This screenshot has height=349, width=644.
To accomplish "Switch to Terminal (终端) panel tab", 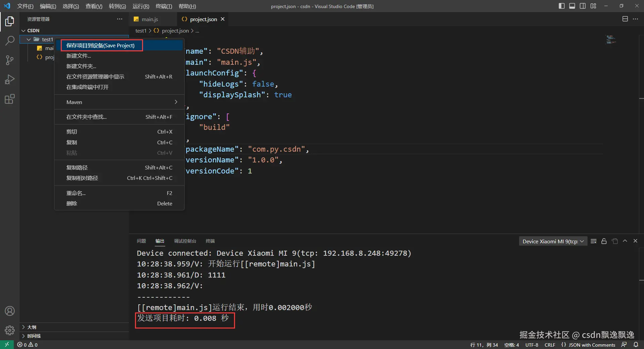I will tap(210, 241).
